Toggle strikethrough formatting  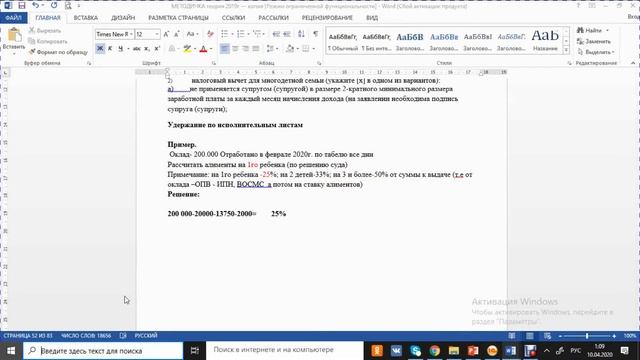[136, 49]
